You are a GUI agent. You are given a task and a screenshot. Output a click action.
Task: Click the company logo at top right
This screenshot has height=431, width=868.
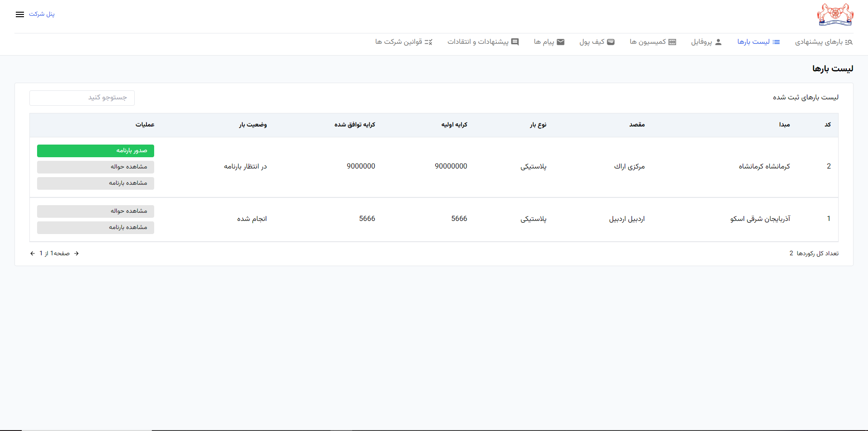click(835, 14)
